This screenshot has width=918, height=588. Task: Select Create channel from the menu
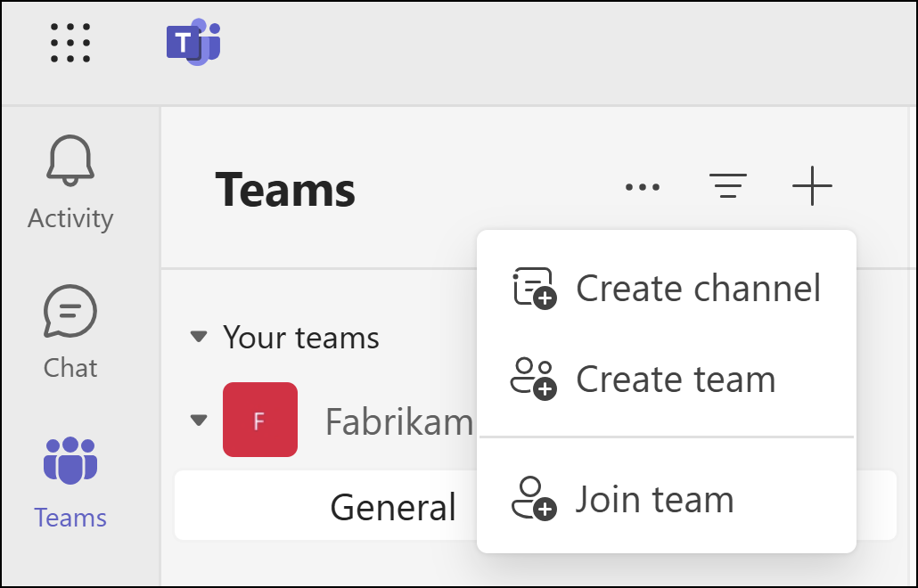coord(699,288)
